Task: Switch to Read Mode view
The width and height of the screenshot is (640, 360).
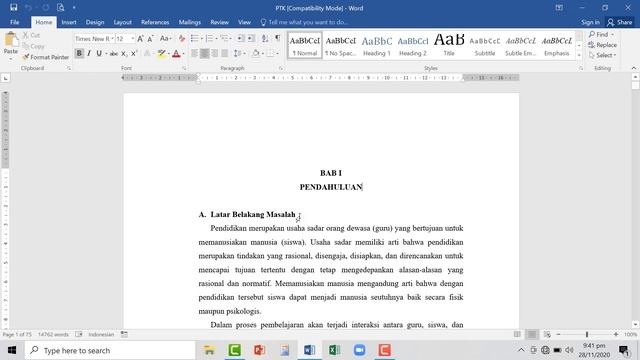Action: pyautogui.click(x=517, y=334)
